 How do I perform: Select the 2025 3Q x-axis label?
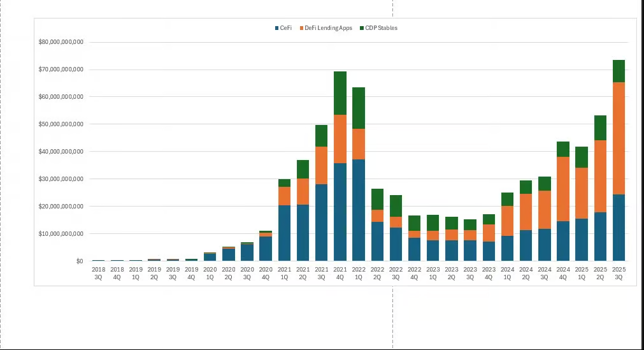[619, 273]
